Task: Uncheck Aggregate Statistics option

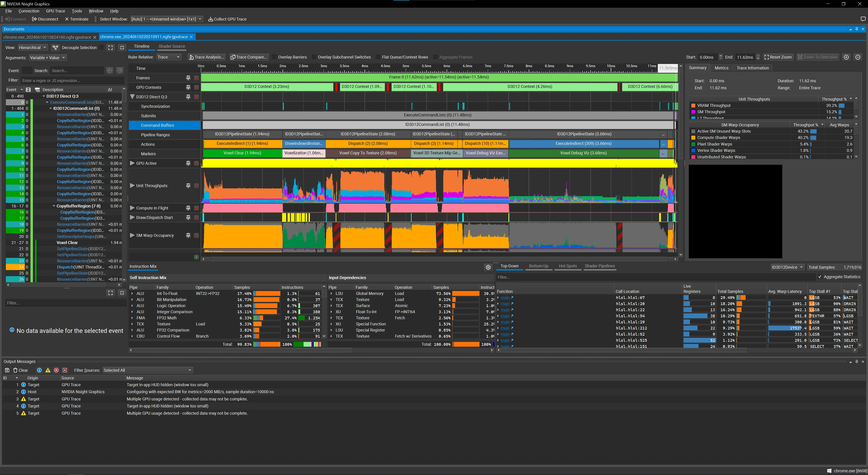Action: [819, 277]
